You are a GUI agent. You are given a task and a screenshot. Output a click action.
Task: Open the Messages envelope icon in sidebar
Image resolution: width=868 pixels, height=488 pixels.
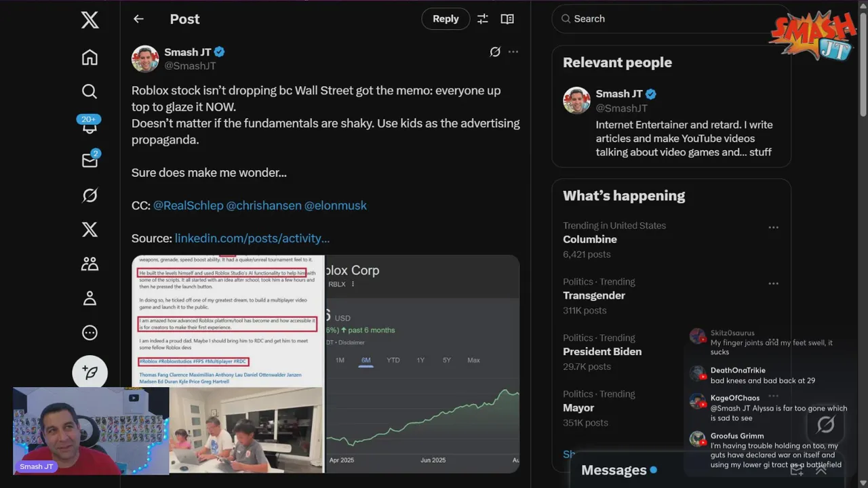[x=90, y=160]
